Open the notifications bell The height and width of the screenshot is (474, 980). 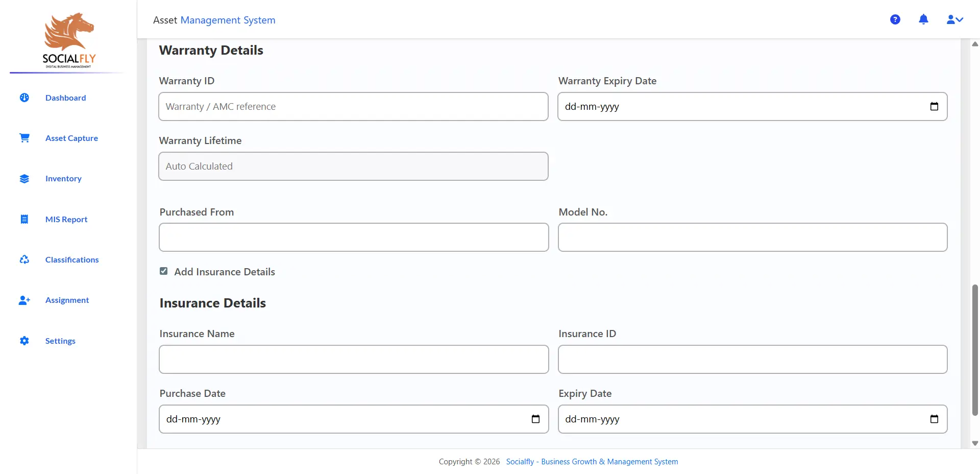(923, 19)
